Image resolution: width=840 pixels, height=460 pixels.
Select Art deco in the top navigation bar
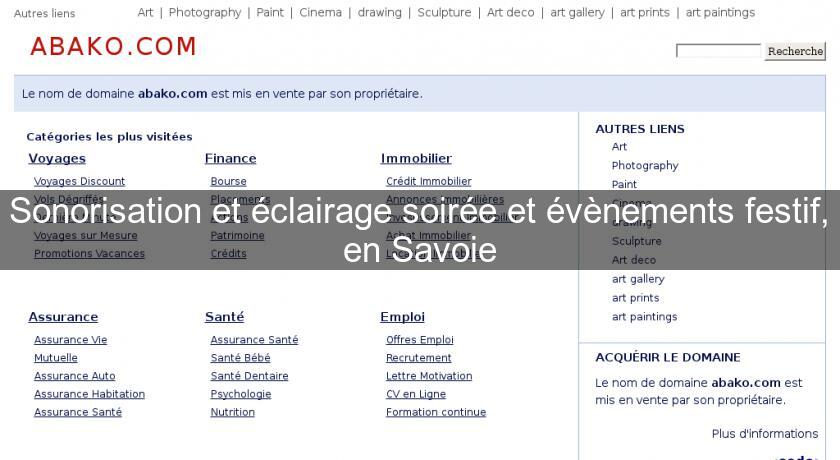pyautogui.click(x=511, y=12)
